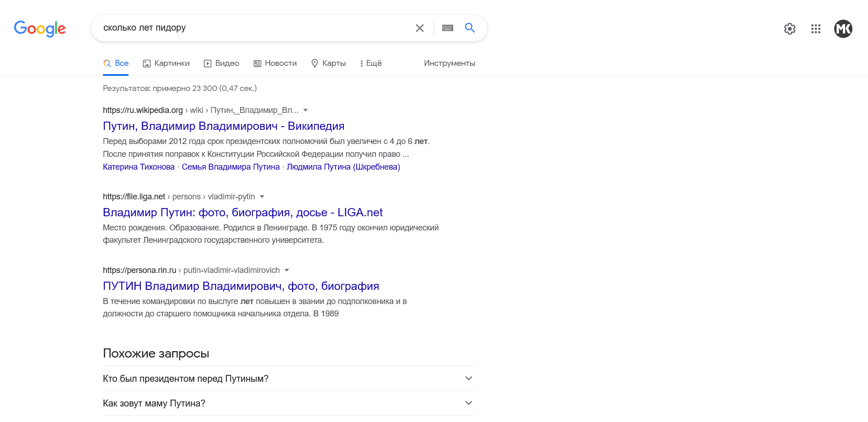The width and height of the screenshot is (868, 422).
Task: Clear the search box with X icon
Action: coord(419,28)
